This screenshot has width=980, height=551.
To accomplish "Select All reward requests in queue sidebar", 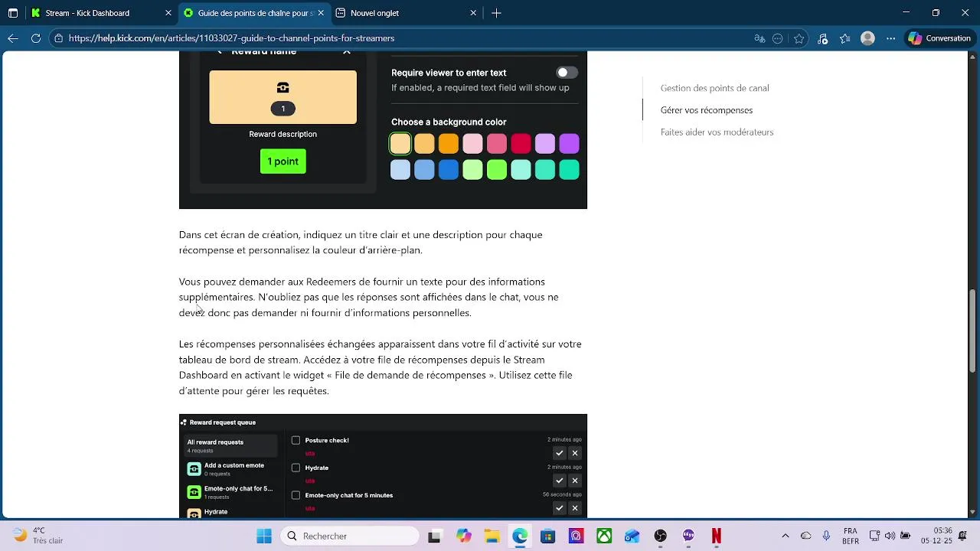I will pyautogui.click(x=230, y=445).
